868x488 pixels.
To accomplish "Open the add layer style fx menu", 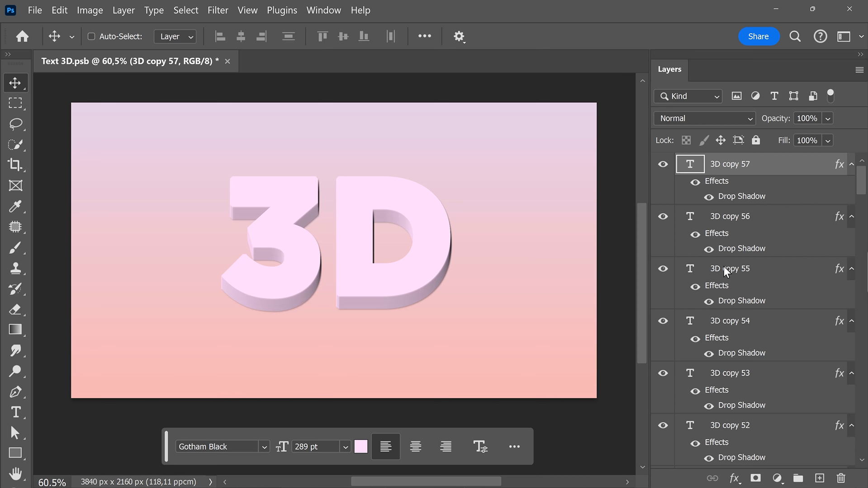I will click(735, 478).
